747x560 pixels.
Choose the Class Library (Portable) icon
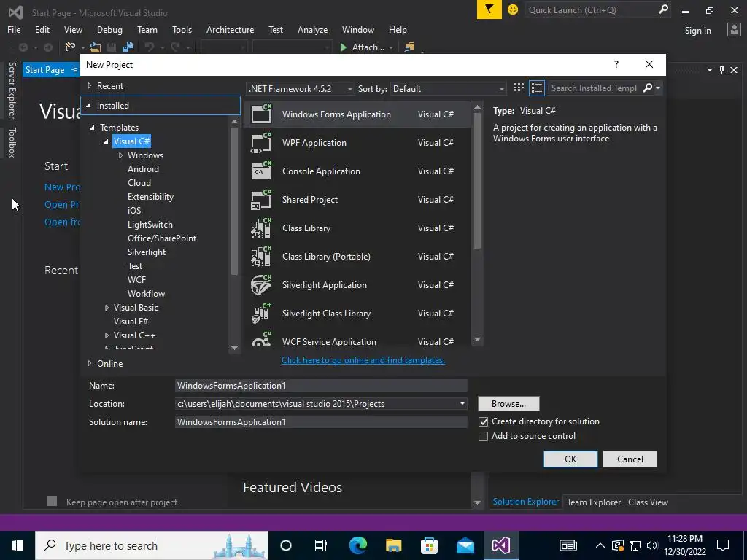click(261, 256)
